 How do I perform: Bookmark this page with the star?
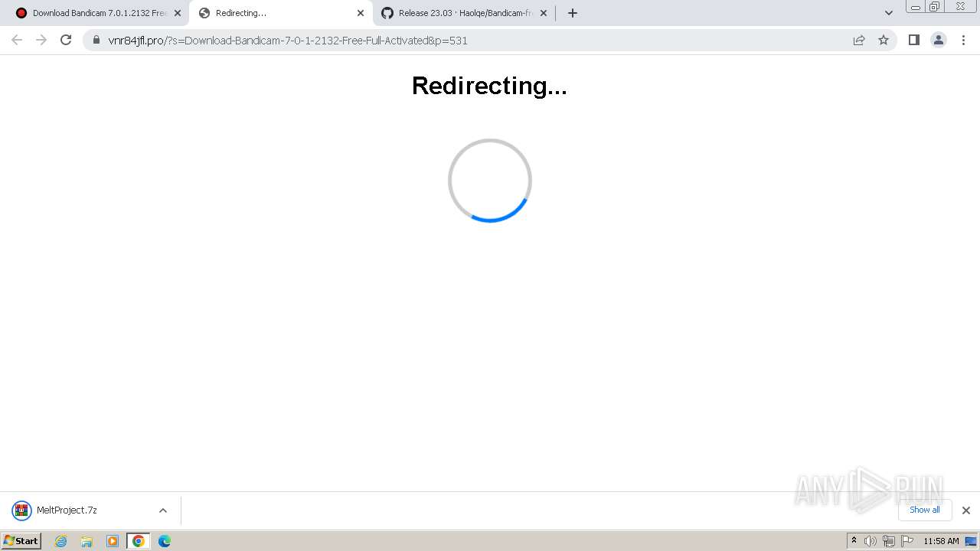[x=884, y=40]
